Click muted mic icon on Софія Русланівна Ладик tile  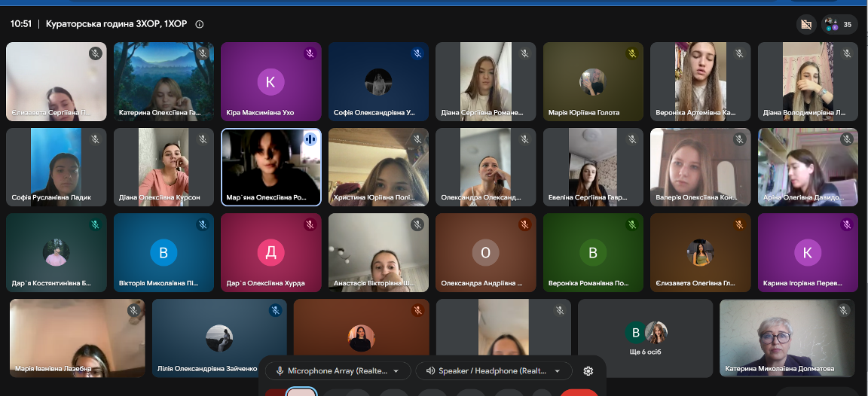(95, 139)
